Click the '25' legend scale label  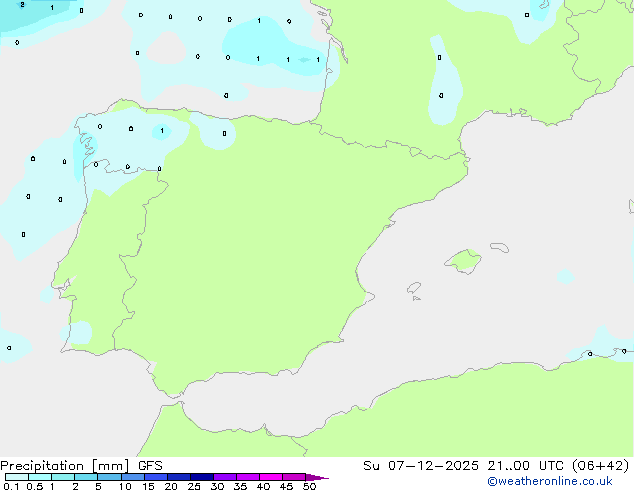point(194,486)
